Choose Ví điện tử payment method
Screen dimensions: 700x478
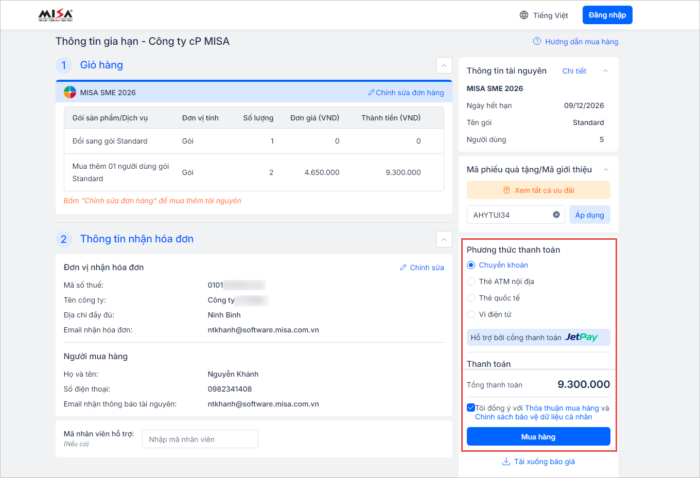click(472, 314)
